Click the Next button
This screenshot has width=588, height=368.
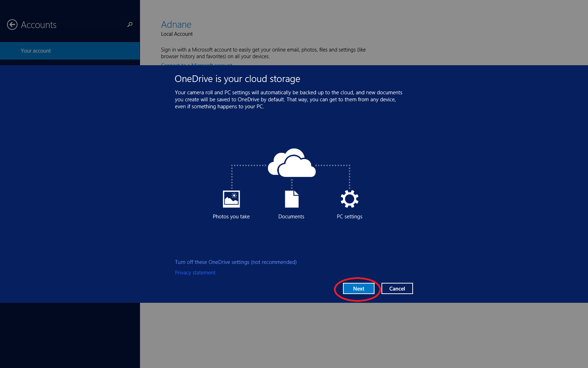(359, 288)
